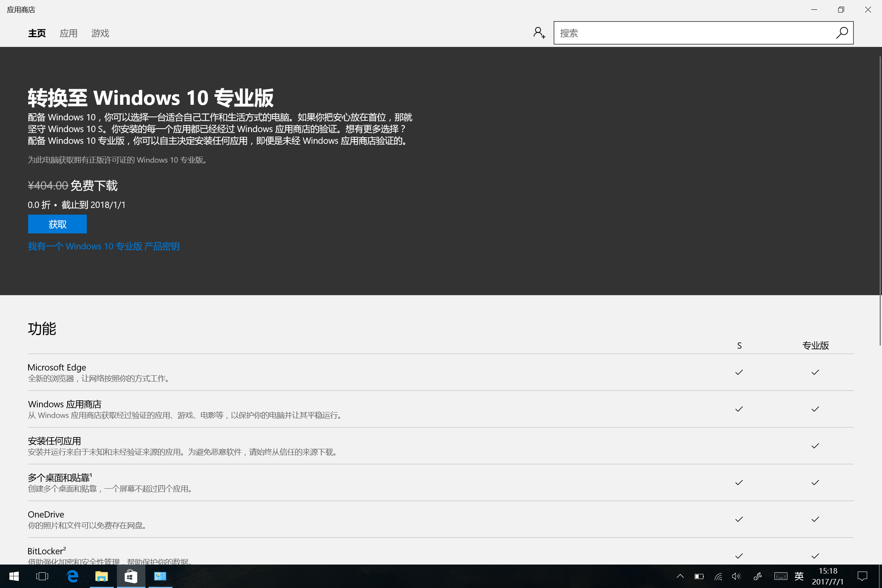Image resolution: width=882 pixels, height=588 pixels.
Task: Launch Microsoft Edge from the taskbar
Action: click(72, 576)
